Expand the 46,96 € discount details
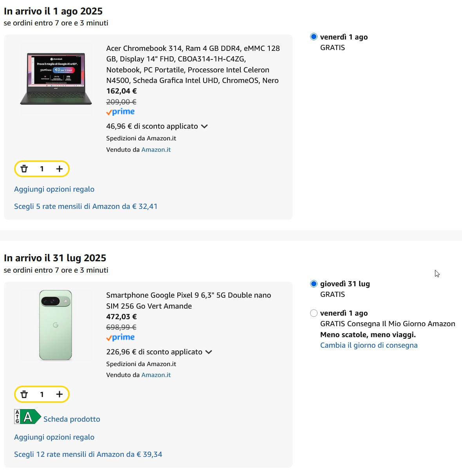This screenshot has height=476, width=462. pos(204,126)
